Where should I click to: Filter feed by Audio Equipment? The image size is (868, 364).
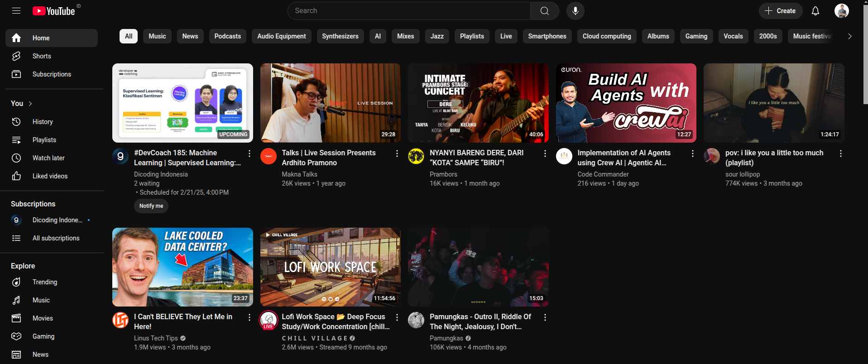(x=282, y=36)
